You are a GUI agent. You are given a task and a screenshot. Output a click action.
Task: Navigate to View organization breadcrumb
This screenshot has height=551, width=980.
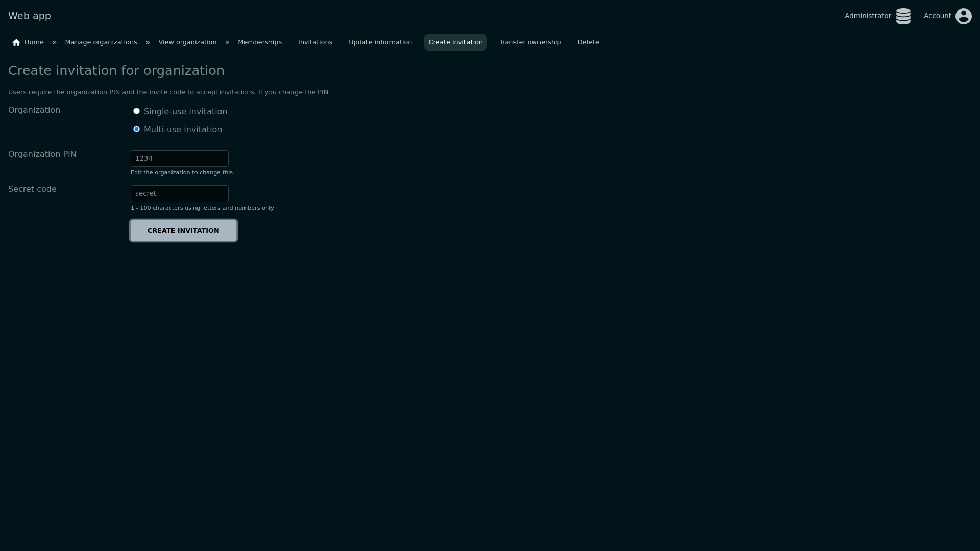pos(187,42)
